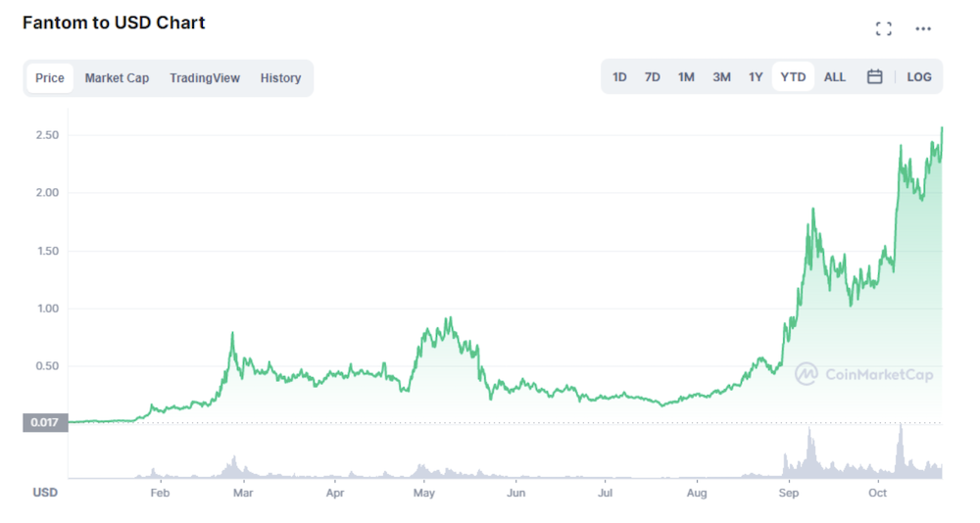Select the 1D time range

tap(619, 76)
